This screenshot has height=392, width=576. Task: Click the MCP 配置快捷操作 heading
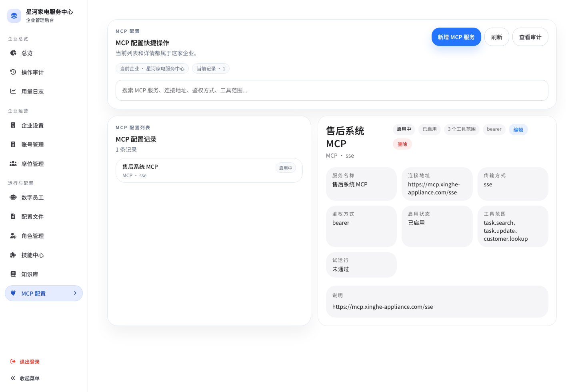tap(142, 43)
